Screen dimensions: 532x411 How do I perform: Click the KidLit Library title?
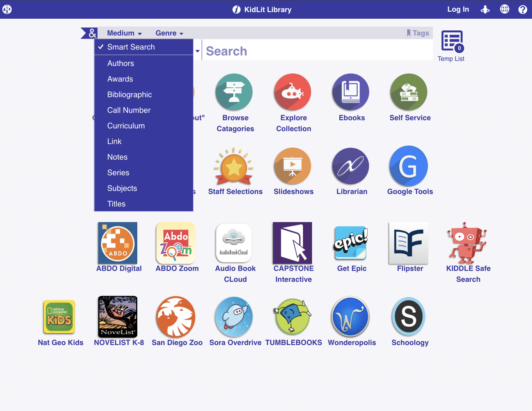tap(268, 10)
